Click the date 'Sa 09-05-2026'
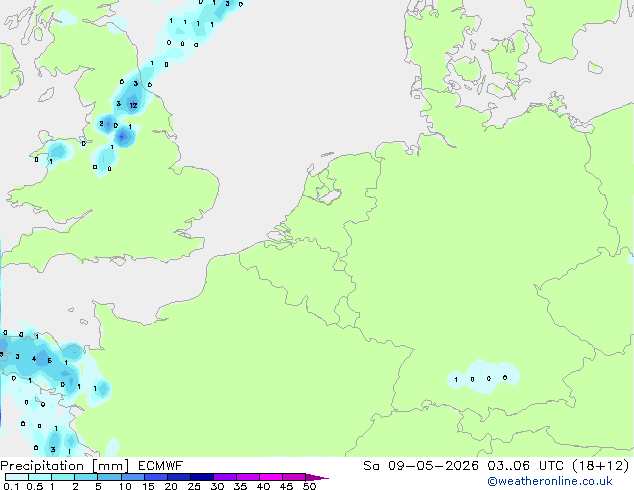This screenshot has height=490, width=634. coord(421,466)
